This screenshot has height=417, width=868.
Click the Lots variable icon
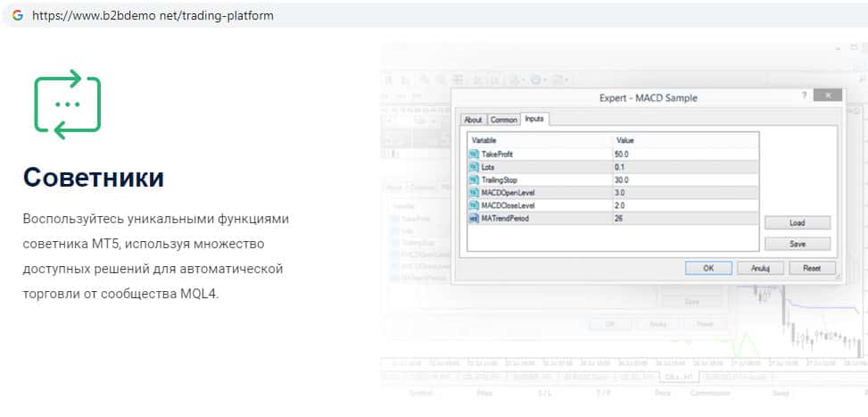pos(474,167)
